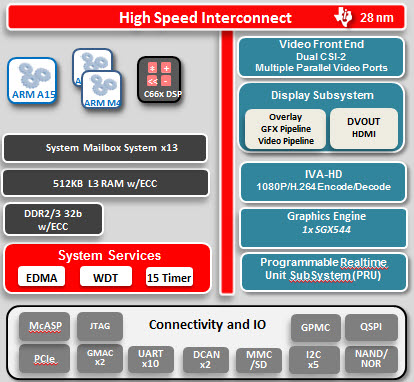Select the WDT box

(x=106, y=277)
